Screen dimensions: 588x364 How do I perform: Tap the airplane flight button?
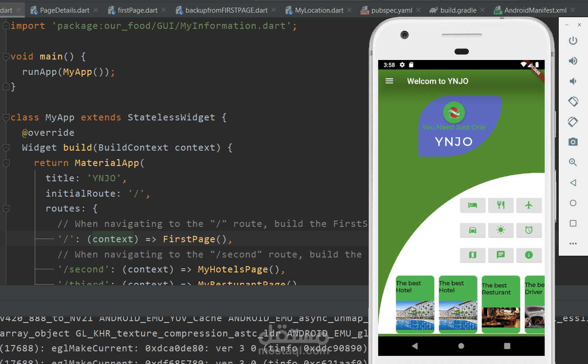pyautogui.click(x=529, y=205)
